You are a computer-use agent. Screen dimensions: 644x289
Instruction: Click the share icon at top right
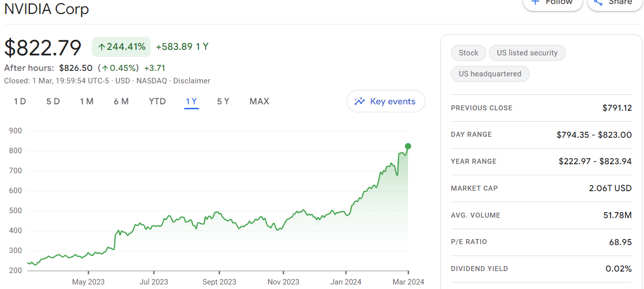(598, 2)
